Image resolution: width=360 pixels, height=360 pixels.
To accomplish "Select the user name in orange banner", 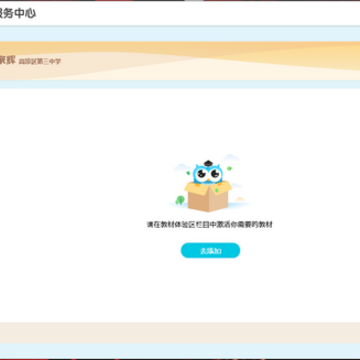I will [x=7, y=60].
